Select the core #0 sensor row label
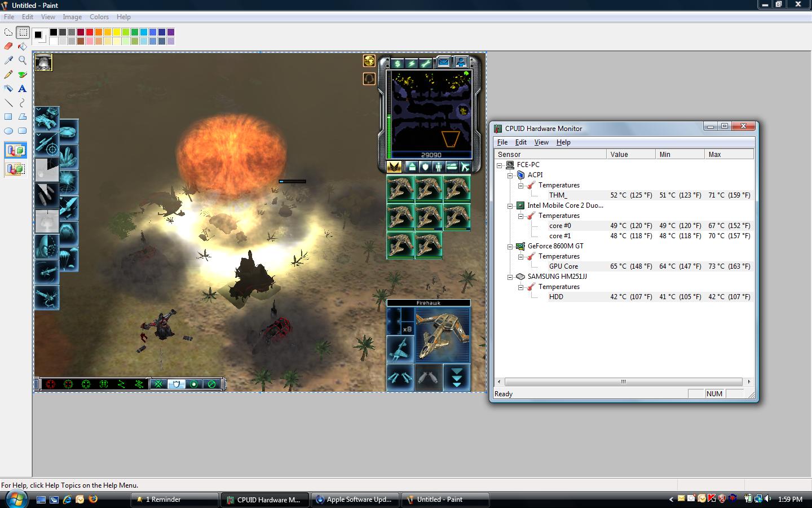 tap(560, 226)
